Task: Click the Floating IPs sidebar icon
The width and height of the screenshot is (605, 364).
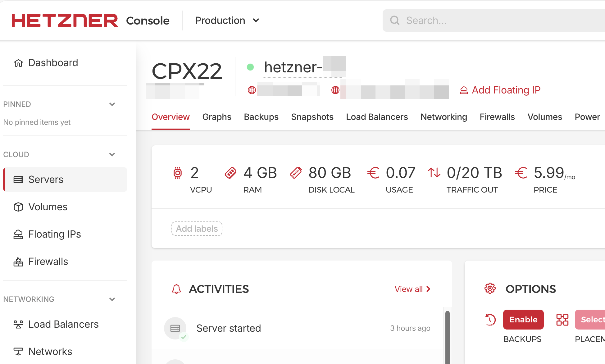Action: point(18,234)
